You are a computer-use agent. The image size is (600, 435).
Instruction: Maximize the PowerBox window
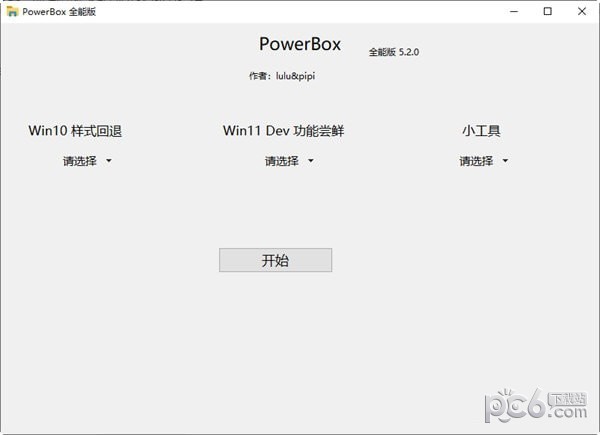click(548, 11)
